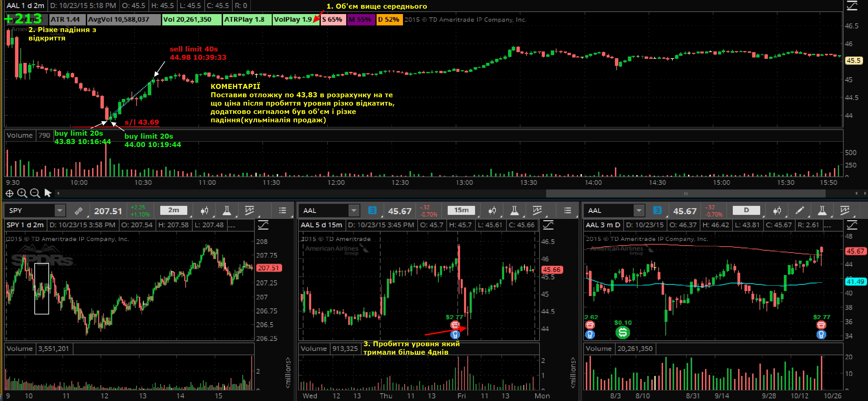The height and width of the screenshot is (401, 868).
Task: Open SPY chart patterns icon
Action: point(249,211)
